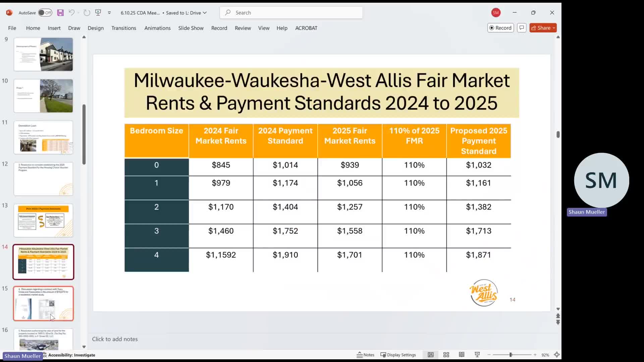The image size is (644, 362).
Task: Expand the Share button dropdown arrow
Action: click(554, 28)
